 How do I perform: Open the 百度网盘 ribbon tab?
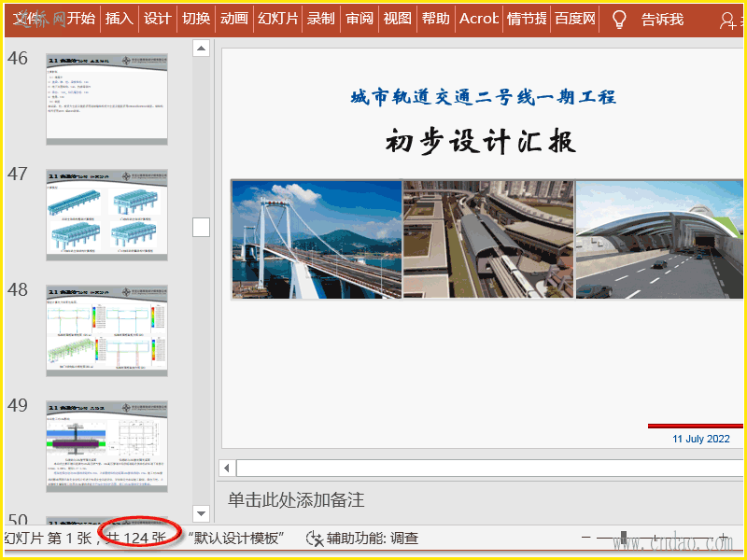click(x=574, y=19)
